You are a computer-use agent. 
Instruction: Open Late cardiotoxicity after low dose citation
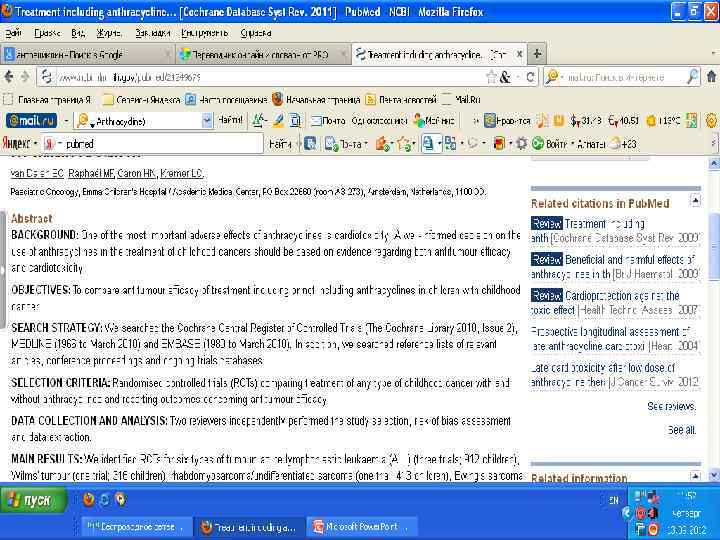click(614, 375)
